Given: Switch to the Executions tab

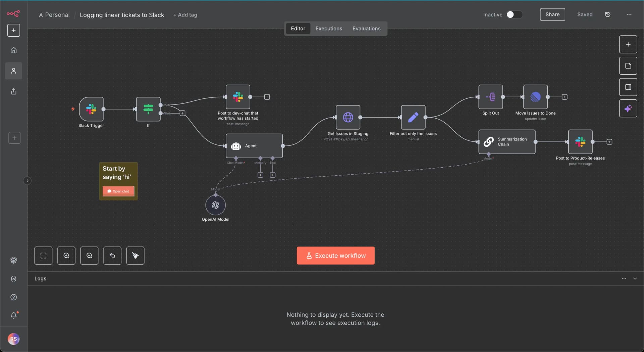Looking at the screenshot, I should point(329,29).
